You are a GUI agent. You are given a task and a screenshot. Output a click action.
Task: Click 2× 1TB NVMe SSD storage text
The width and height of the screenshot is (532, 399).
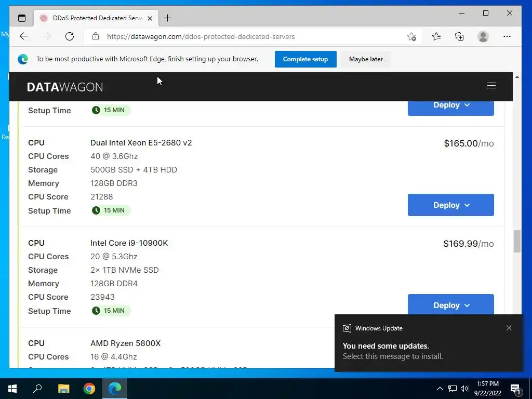tap(125, 270)
